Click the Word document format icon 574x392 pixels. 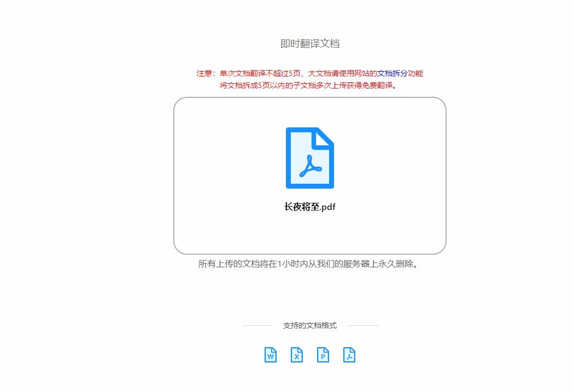(x=271, y=355)
